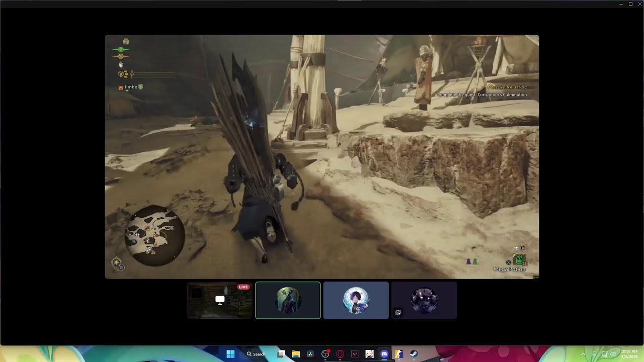The width and height of the screenshot is (644, 362).
Task: Show hidden system tray icons
Action: click(583, 354)
